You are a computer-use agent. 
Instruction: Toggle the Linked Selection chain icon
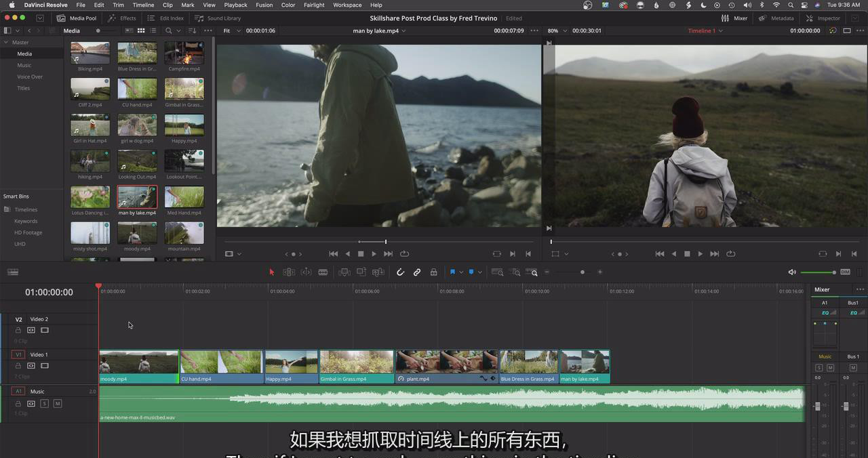pos(417,272)
